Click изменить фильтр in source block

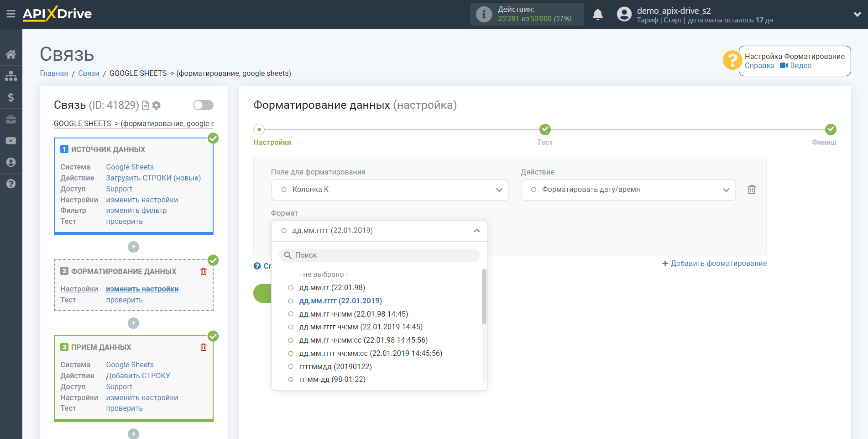(x=136, y=211)
